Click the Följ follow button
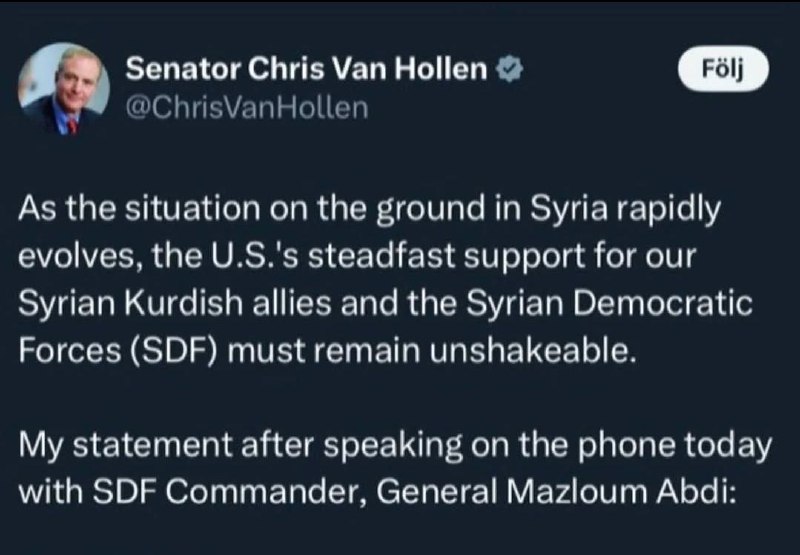 pos(723,69)
